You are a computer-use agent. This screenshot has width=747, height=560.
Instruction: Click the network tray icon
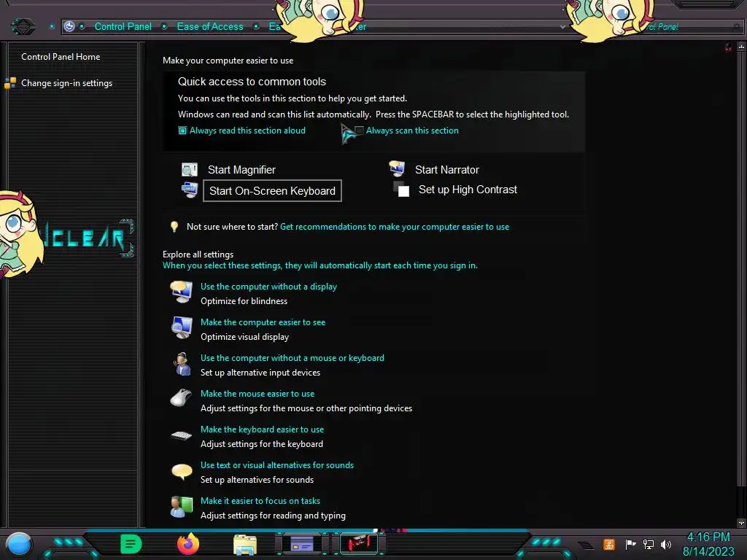point(649,544)
